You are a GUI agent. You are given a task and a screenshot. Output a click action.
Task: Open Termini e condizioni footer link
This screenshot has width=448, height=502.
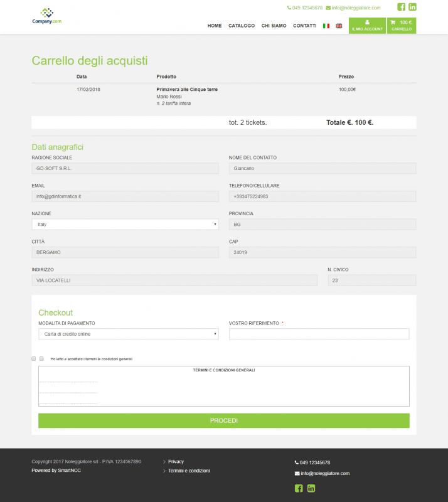[189, 471]
